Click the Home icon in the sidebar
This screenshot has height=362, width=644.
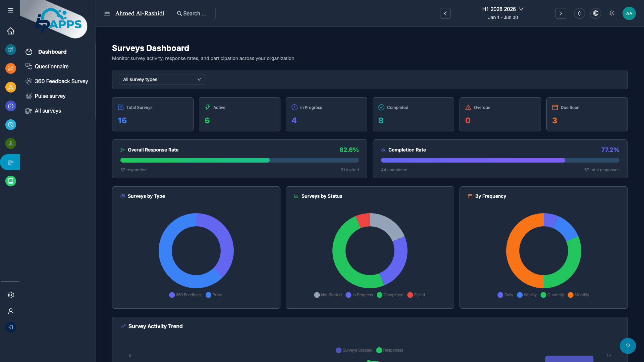point(10,31)
